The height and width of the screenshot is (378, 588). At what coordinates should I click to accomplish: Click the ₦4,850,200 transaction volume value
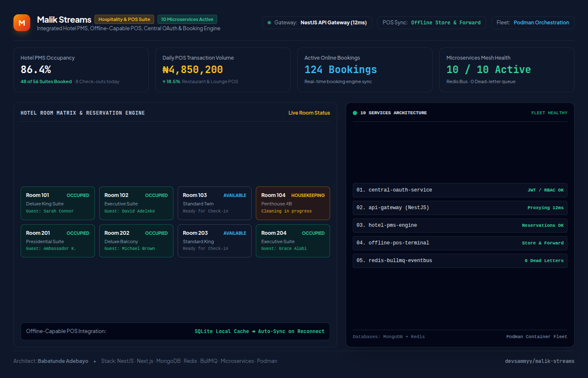tap(193, 70)
